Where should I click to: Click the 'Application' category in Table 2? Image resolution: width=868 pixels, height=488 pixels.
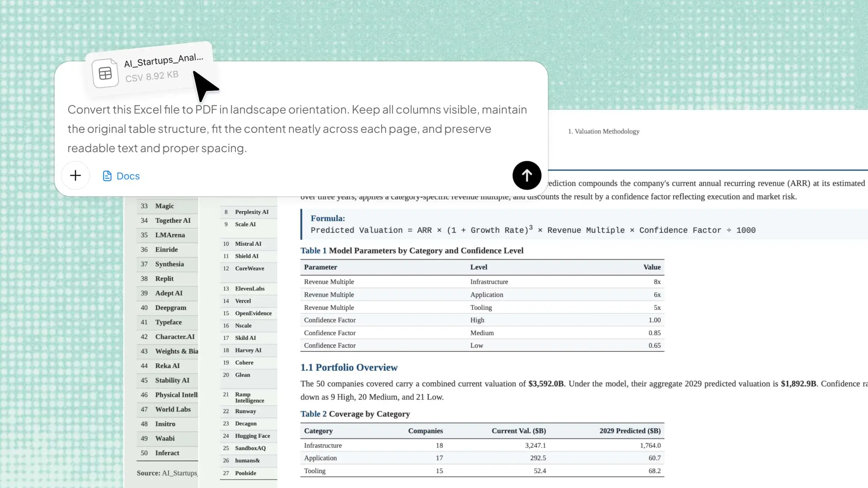tap(320, 458)
